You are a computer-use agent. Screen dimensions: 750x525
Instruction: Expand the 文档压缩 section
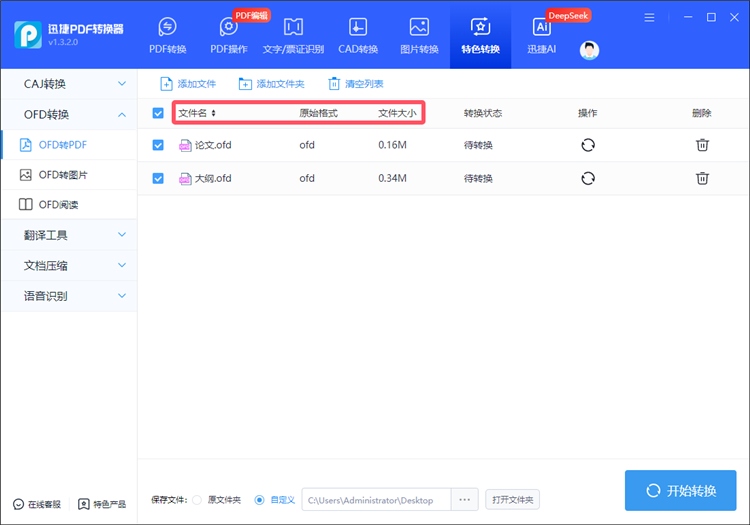(x=69, y=265)
